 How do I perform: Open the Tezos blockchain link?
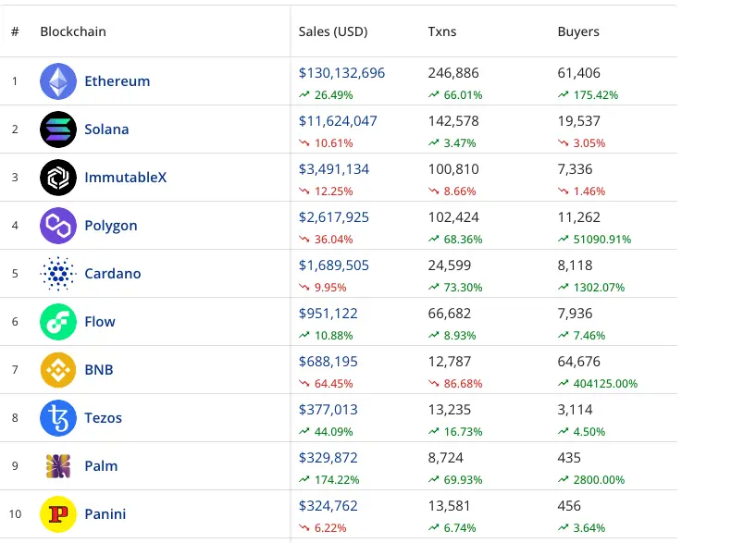104,418
